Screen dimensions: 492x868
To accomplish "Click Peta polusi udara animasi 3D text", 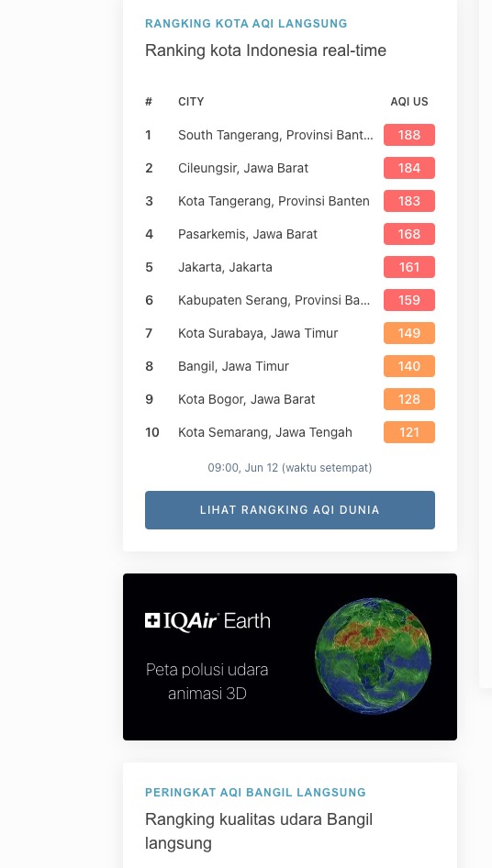I will 207,682.
